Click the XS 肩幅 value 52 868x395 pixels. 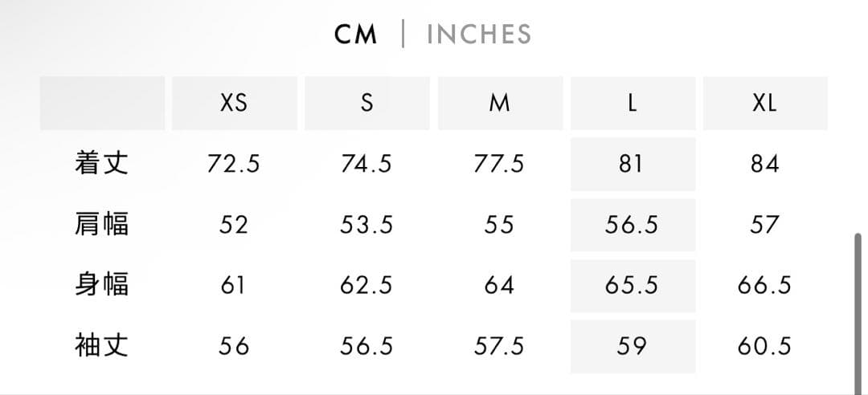point(234,225)
